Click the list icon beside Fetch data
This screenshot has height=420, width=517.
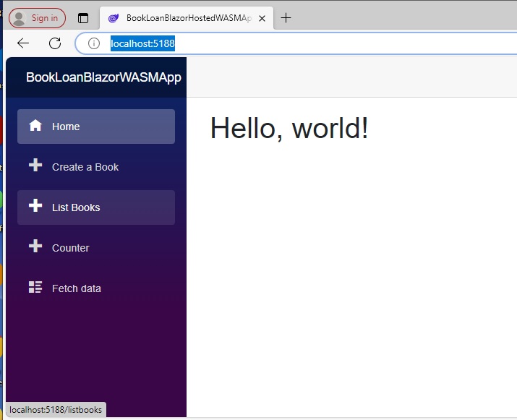(35, 288)
